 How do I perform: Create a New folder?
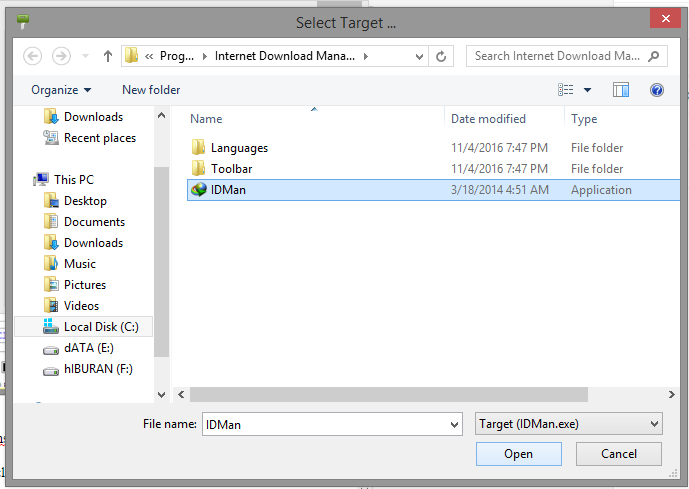pyautogui.click(x=151, y=90)
